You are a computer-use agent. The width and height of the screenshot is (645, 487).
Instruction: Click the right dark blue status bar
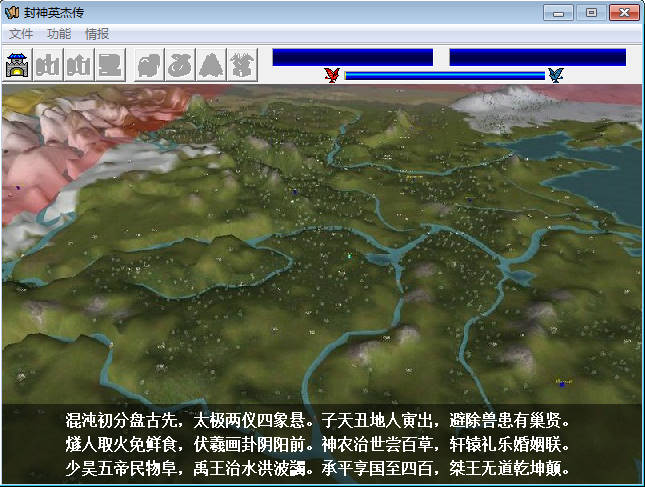click(538, 57)
